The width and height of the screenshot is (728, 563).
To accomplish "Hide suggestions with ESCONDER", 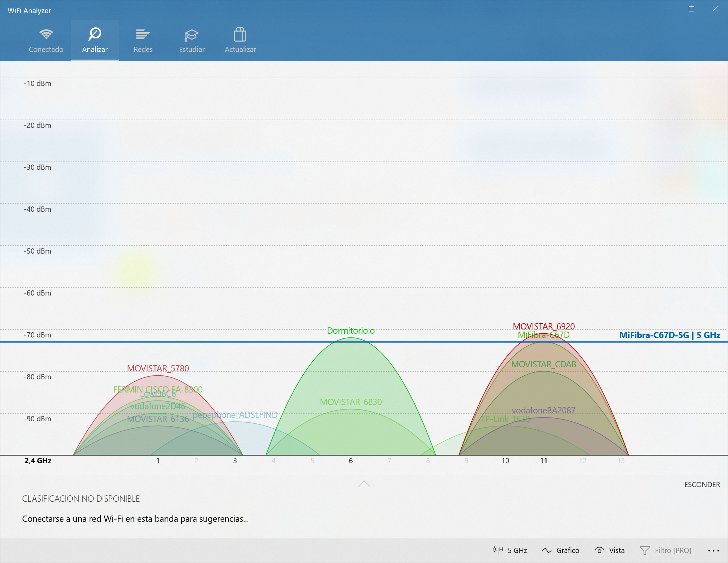I will [702, 484].
